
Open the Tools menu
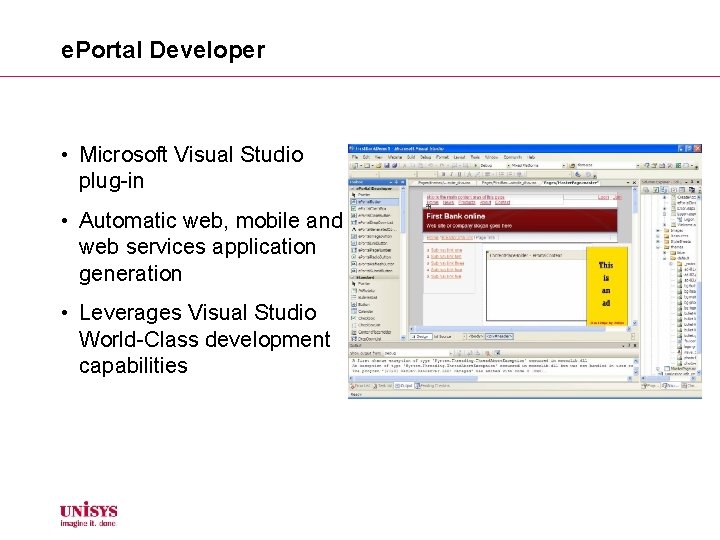[x=475, y=157]
